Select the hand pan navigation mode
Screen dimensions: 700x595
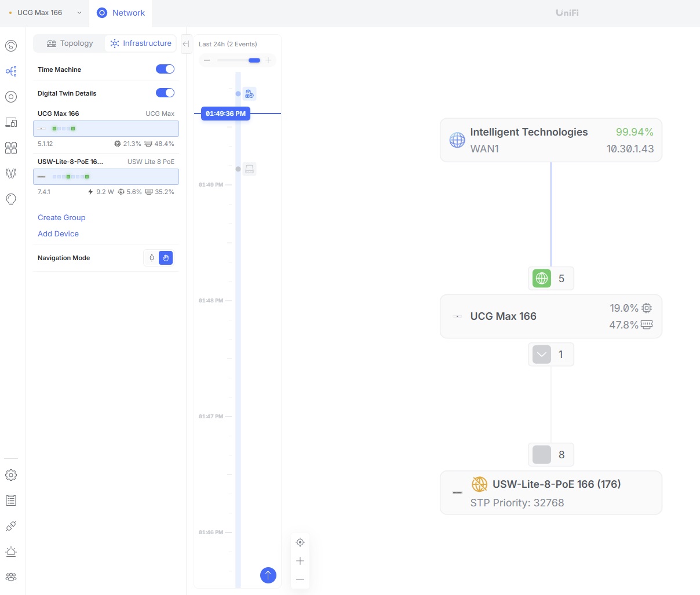(x=166, y=258)
